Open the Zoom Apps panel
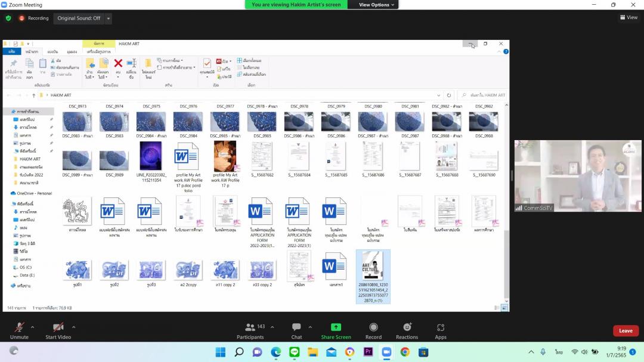The image size is (644, 362). [441, 327]
